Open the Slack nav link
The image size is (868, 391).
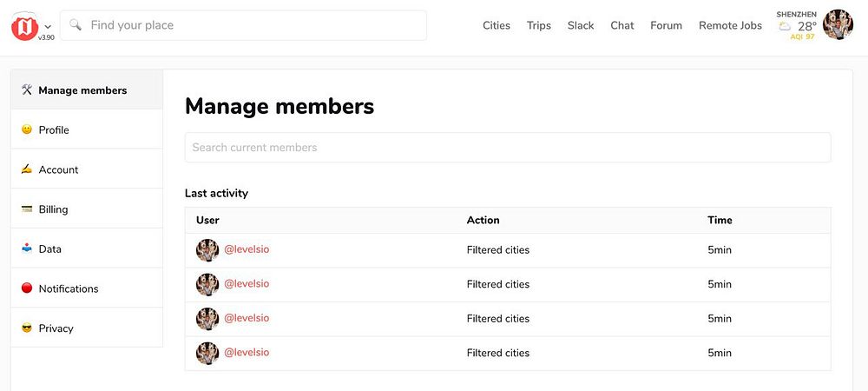point(581,25)
